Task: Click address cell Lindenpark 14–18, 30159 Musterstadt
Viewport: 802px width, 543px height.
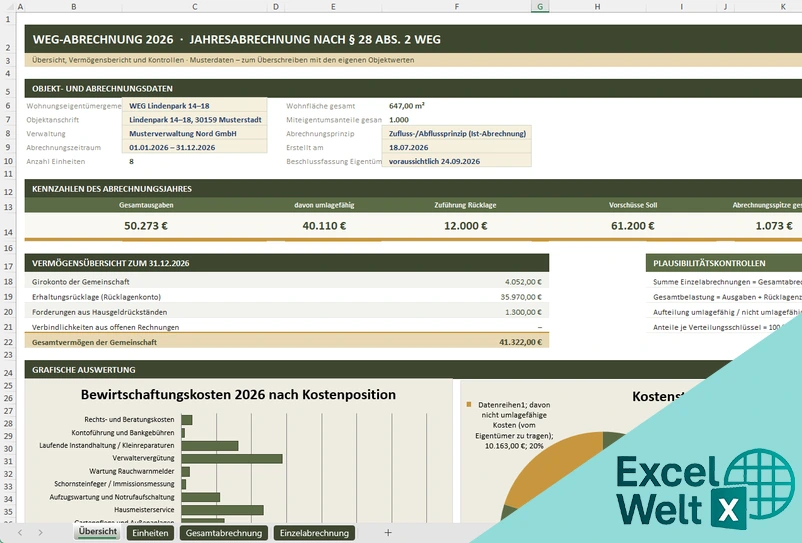Action: (x=194, y=120)
